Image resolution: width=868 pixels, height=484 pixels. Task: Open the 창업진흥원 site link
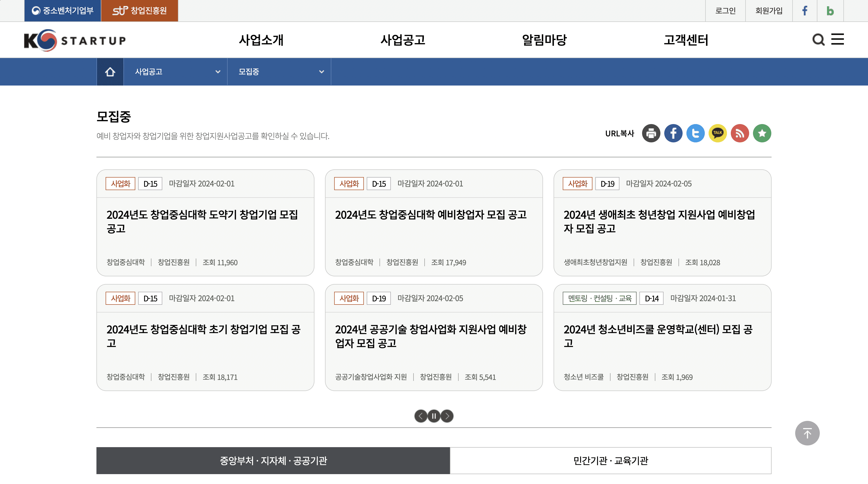click(140, 11)
